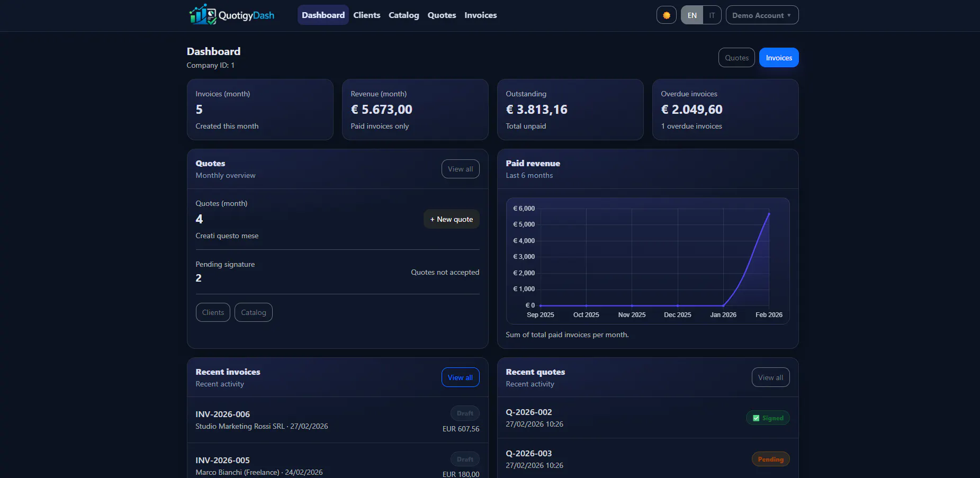The height and width of the screenshot is (478, 980).
Task: View all recent invoices
Action: click(460, 377)
